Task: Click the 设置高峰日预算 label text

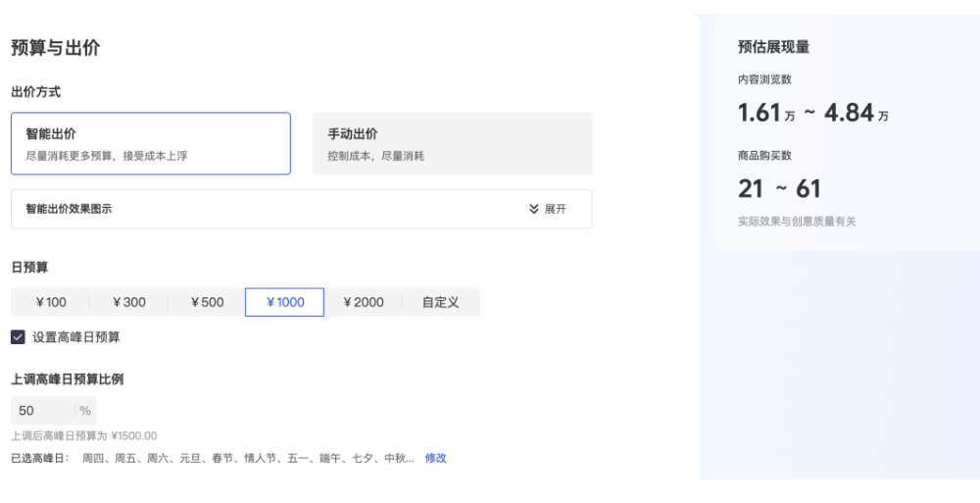Action: point(76,337)
